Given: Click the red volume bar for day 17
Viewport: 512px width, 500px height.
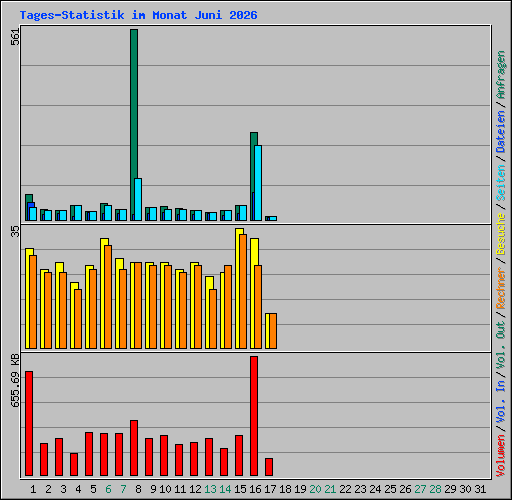Looking at the screenshot, I should point(269,467).
